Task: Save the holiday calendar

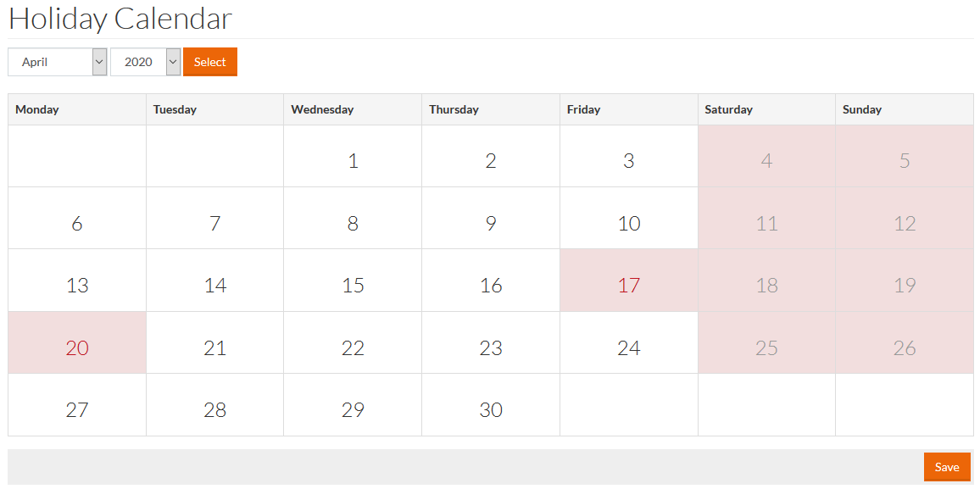Action: pos(946,467)
